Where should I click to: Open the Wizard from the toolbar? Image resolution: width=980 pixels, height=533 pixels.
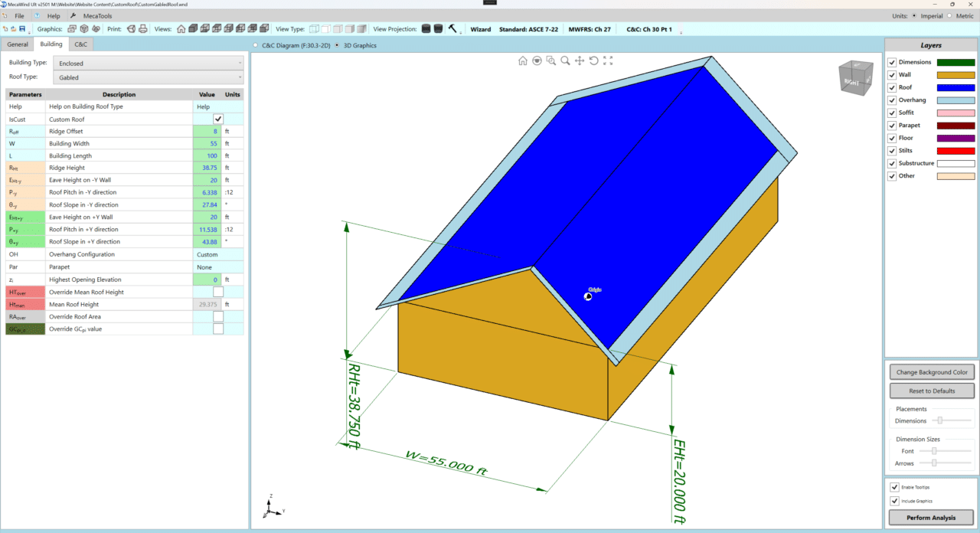480,28
